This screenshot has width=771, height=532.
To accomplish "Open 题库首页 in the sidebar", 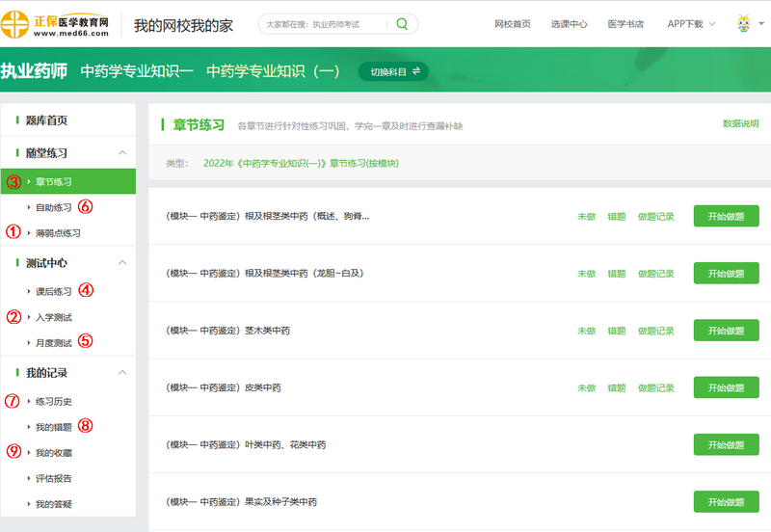I will 46,120.
